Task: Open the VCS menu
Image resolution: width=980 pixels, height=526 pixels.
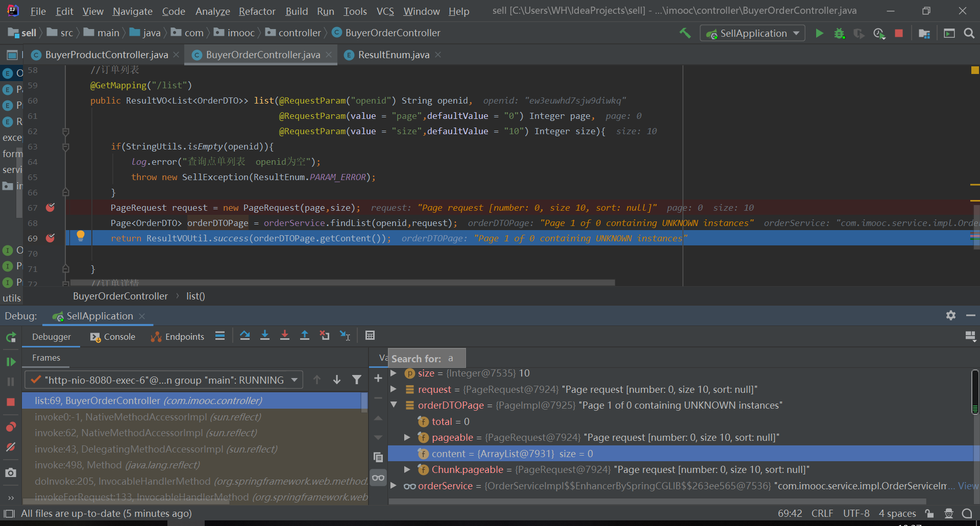Action: tap(385, 11)
